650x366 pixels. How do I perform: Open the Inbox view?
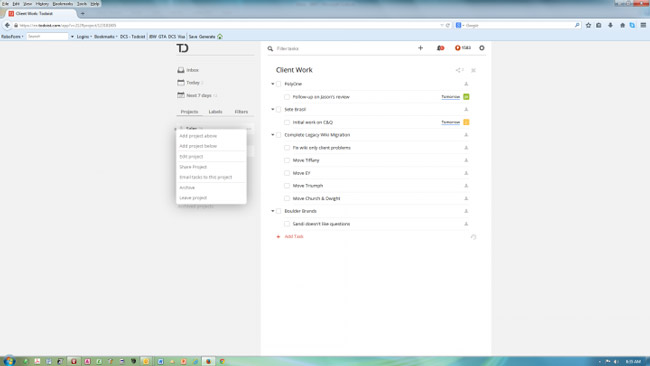pyautogui.click(x=188, y=70)
